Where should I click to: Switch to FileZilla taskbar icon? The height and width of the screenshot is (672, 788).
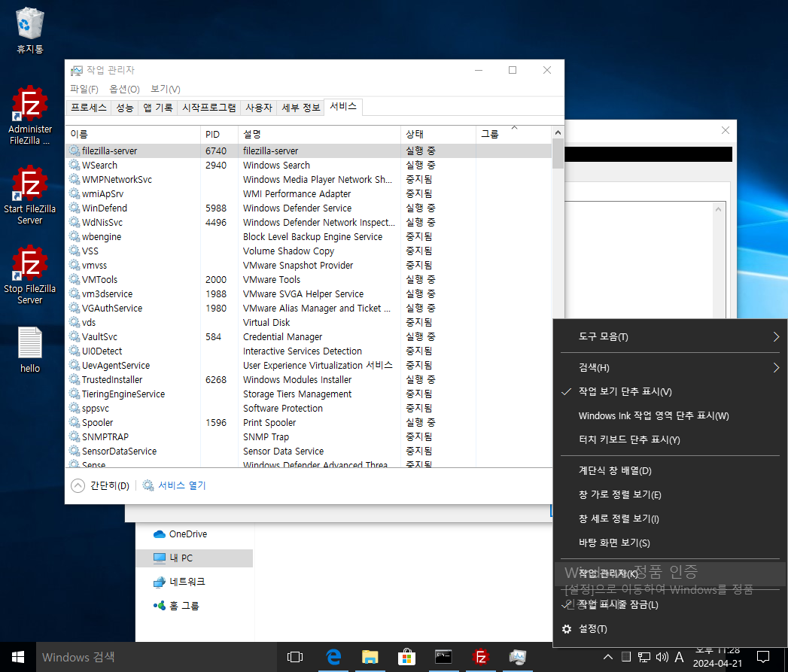click(481, 657)
